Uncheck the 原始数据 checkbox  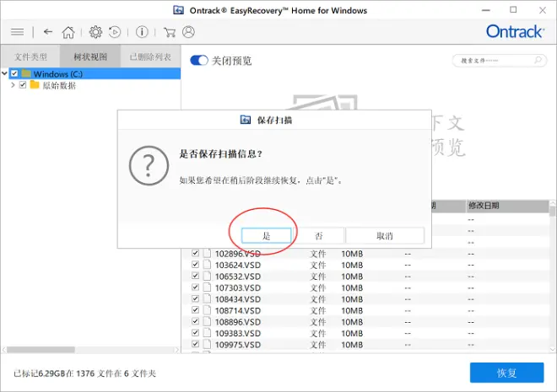coord(23,85)
